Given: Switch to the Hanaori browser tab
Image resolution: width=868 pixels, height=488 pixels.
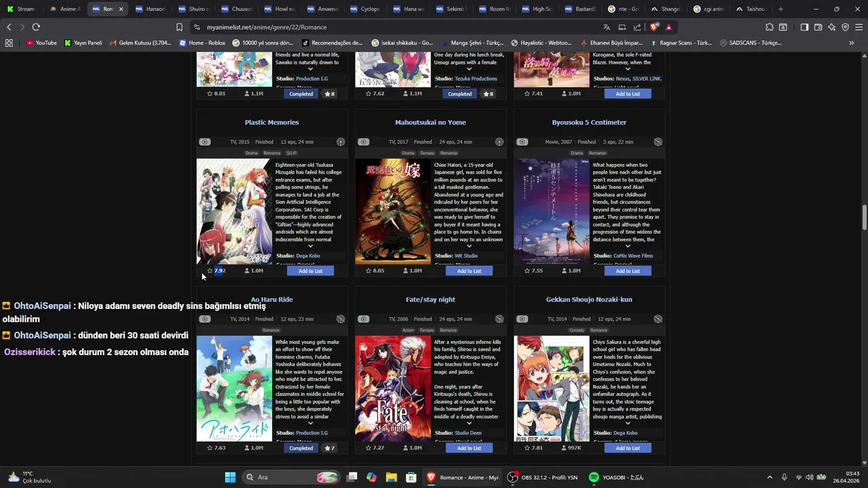Looking at the screenshot, I should [151, 9].
